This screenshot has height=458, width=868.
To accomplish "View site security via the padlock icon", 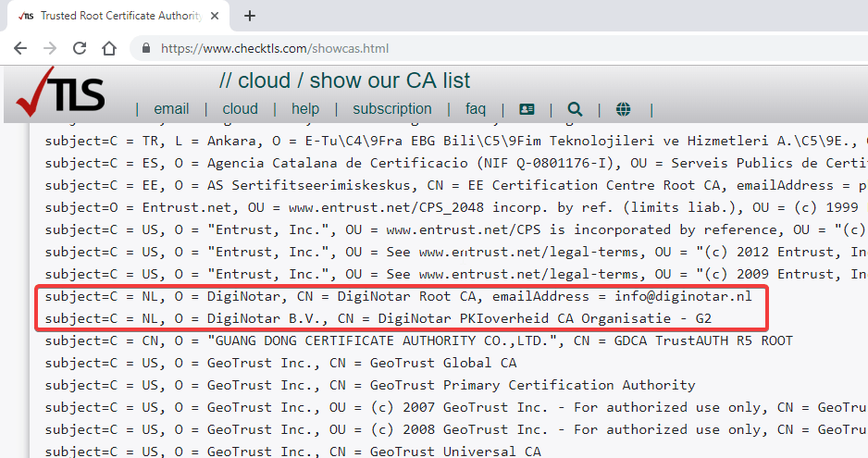I will point(146,48).
